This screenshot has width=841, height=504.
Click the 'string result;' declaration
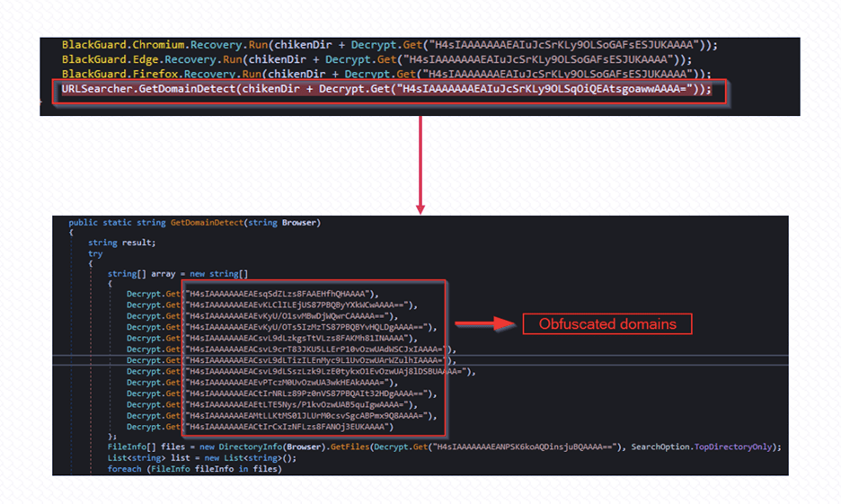click(x=121, y=243)
